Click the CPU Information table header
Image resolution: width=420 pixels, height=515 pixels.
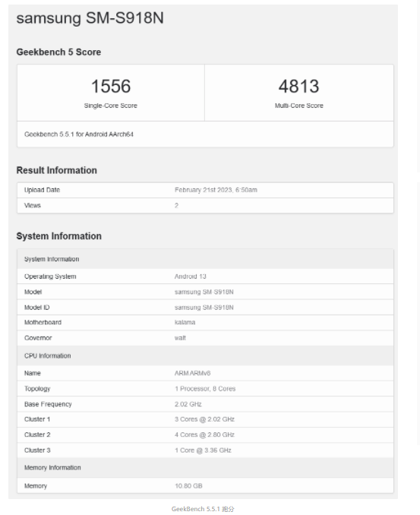(205, 355)
